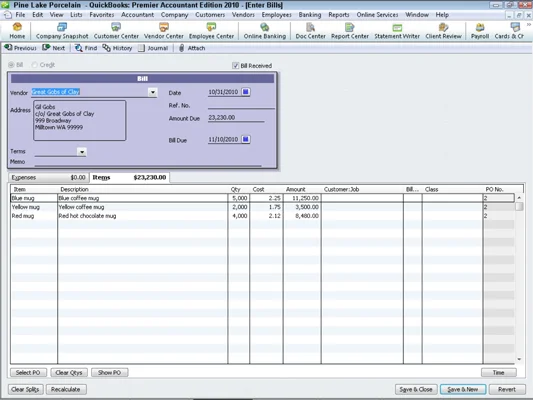Open the Banking menu
Image resolution: width=533 pixels, height=400 pixels.
click(x=310, y=15)
